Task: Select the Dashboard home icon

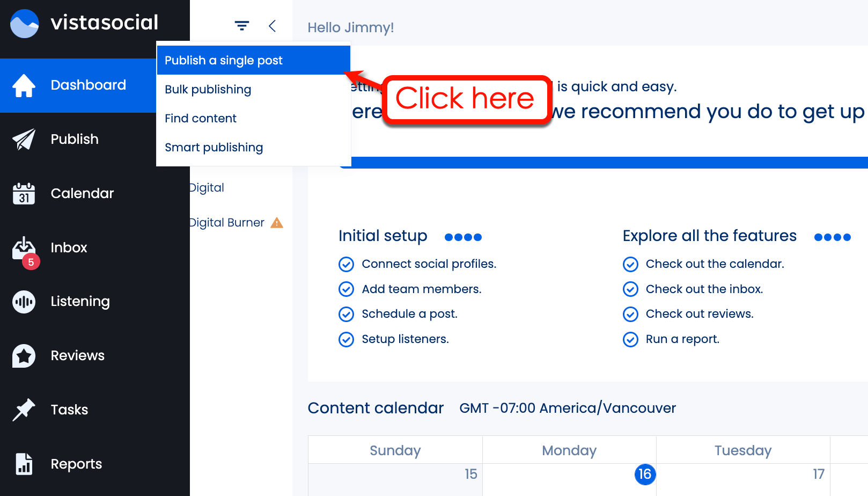Action: point(23,85)
